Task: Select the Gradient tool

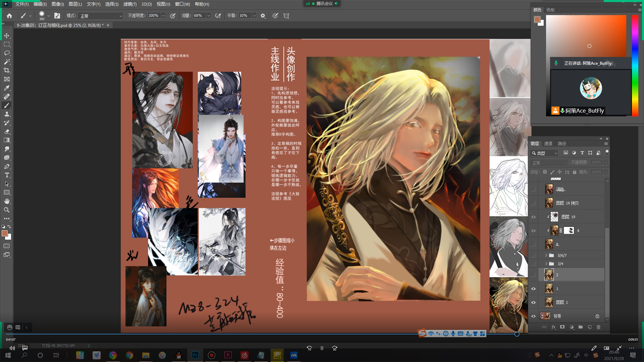Action: pos(7,140)
